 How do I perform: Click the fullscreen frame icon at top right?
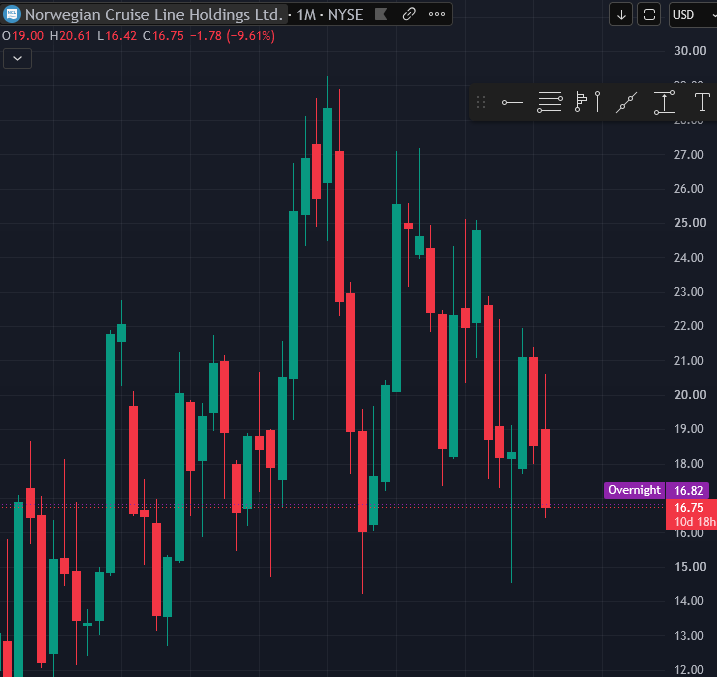[x=649, y=15]
